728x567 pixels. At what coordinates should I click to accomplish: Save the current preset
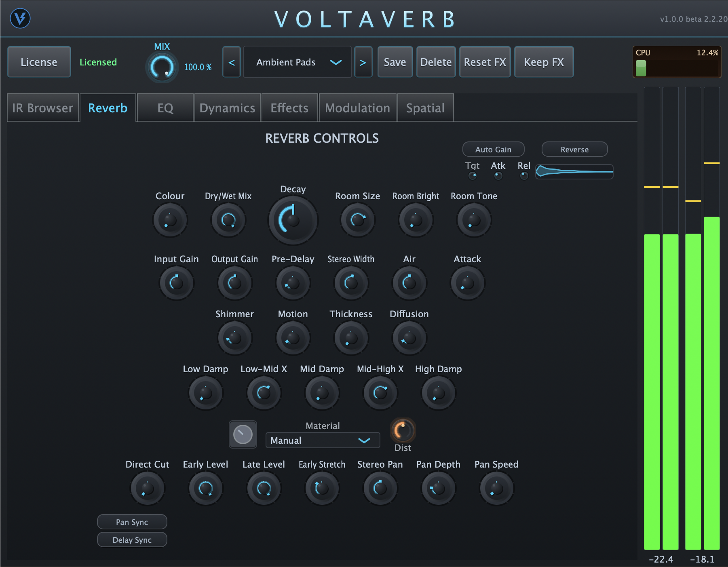point(395,62)
